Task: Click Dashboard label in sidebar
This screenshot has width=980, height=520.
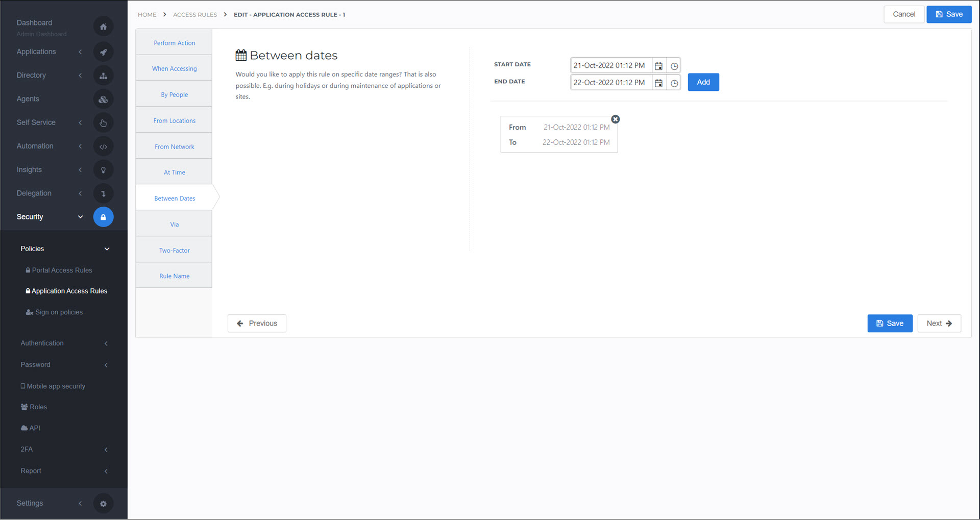Action: pos(34,23)
